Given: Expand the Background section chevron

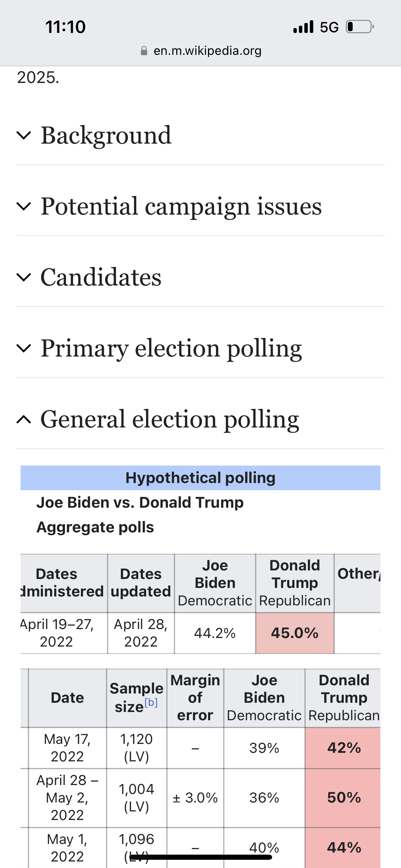Looking at the screenshot, I should coord(24,135).
